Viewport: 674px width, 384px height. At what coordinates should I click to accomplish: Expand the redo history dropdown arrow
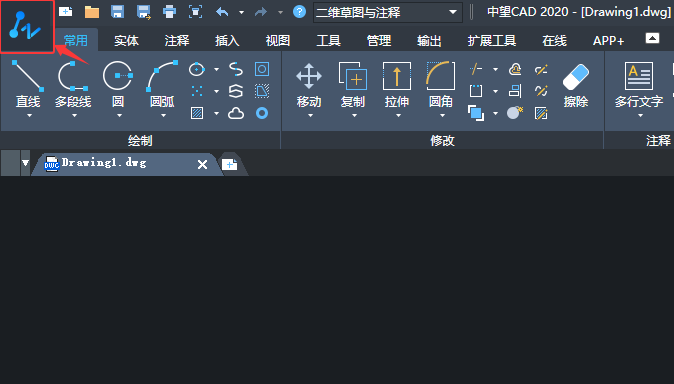point(280,12)
